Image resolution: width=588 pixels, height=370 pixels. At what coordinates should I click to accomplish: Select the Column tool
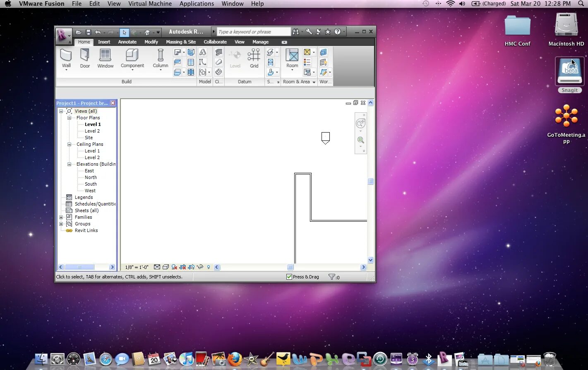tap(160, 59)
